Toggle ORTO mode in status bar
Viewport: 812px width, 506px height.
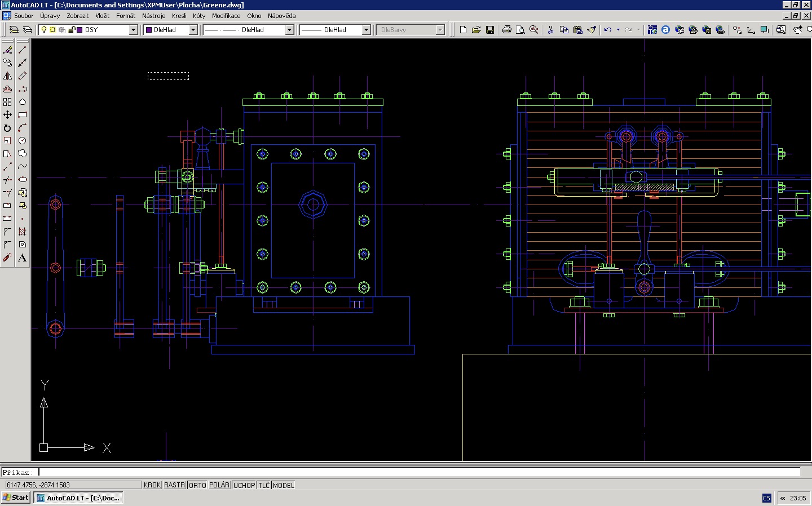click(x=197, y=485)
